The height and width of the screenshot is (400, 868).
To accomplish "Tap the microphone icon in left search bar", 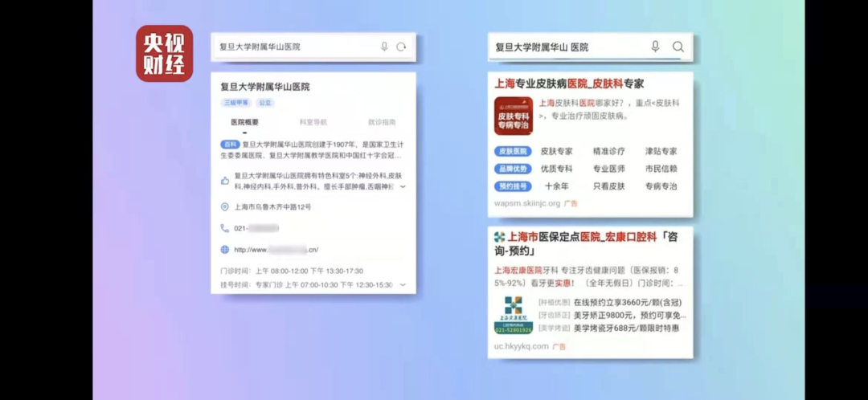I will click(x=384, y=47).
